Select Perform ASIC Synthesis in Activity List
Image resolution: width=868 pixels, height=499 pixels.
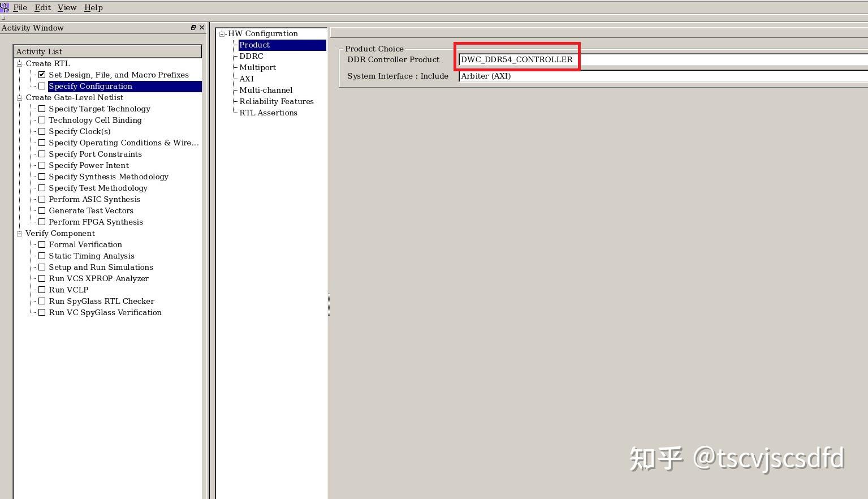94,199
